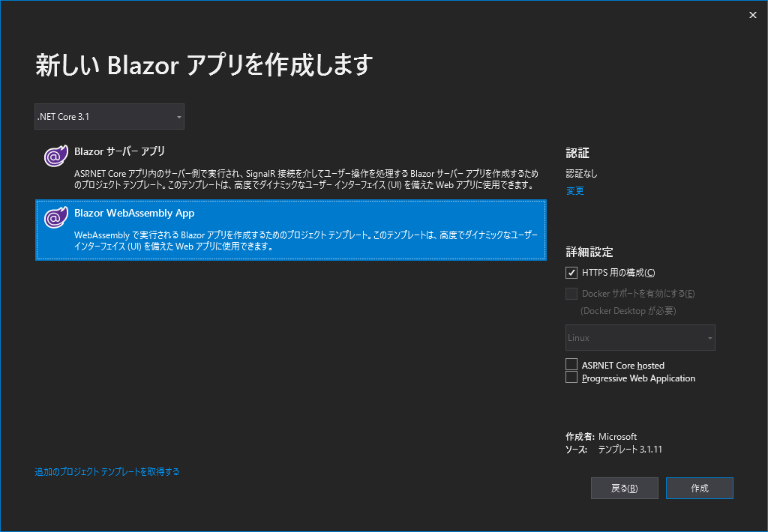Click the 作成 button to create the project

699,488
